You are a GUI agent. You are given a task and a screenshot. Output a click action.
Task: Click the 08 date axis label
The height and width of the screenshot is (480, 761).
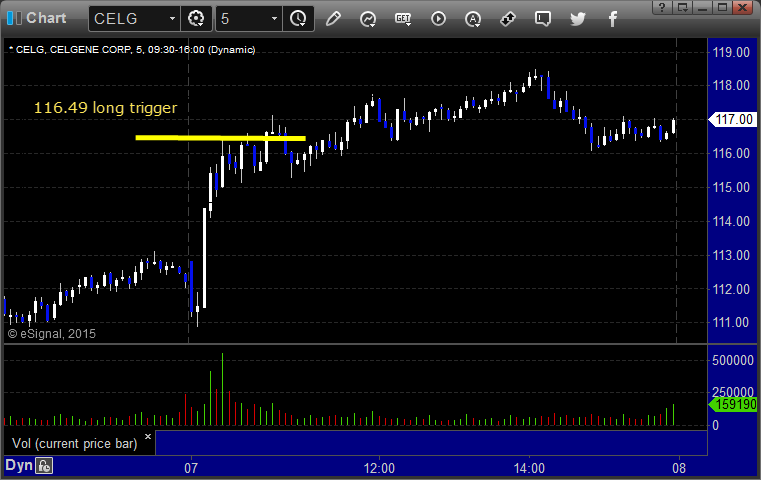point(679,468)
